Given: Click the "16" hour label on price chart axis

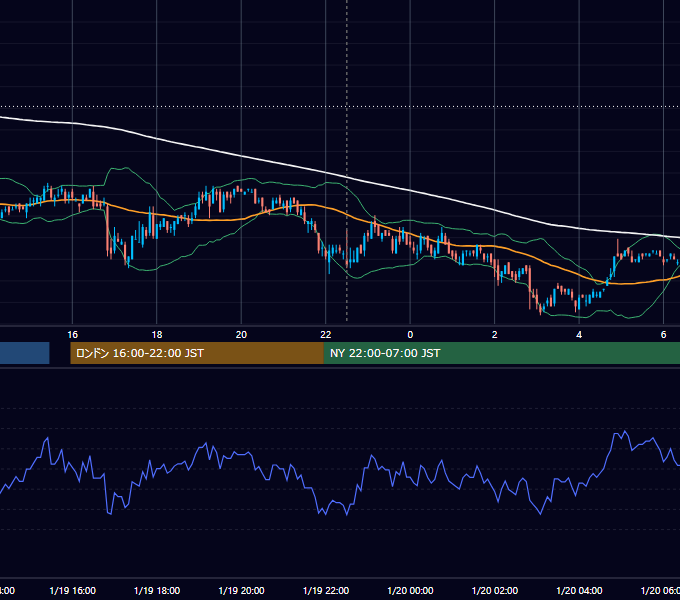Looking at the screenshot, I should point(72,335).
